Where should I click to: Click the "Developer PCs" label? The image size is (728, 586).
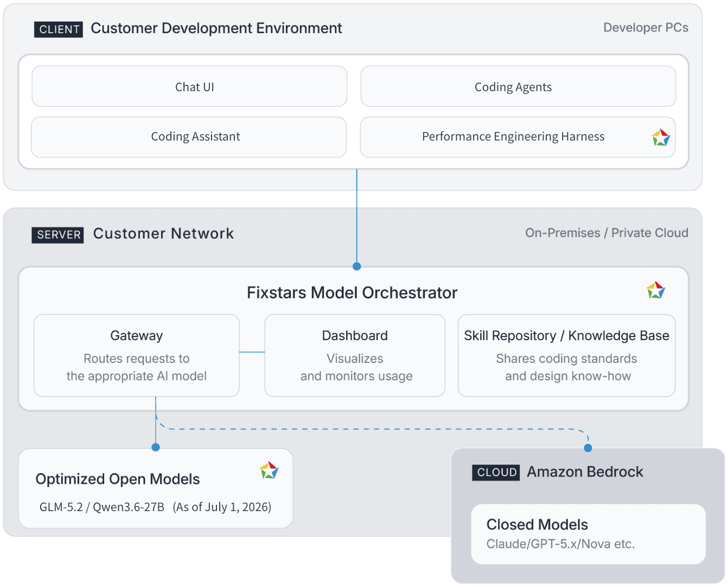(x=646, y=28)
